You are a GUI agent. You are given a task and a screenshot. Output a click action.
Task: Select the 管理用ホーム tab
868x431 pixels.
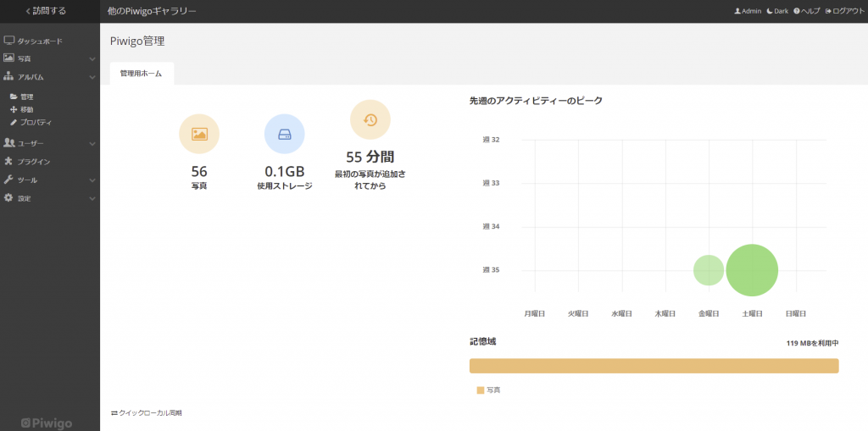pos(142,73)
